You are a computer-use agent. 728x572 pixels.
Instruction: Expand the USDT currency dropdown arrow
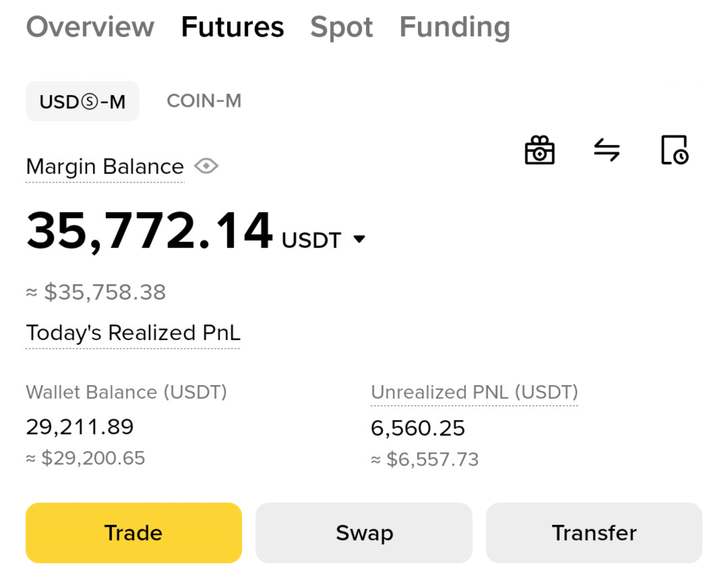[x=359, y=239]
